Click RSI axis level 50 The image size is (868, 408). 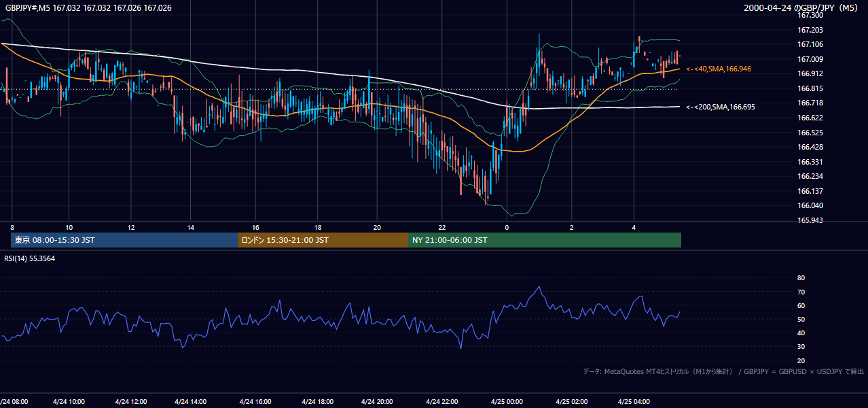[801, 319]
